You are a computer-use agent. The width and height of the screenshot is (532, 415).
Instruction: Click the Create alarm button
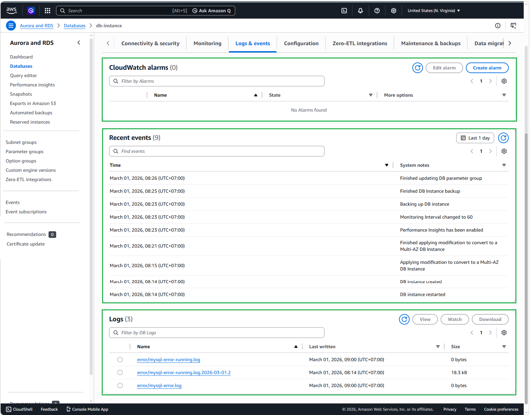pos(487,68)
